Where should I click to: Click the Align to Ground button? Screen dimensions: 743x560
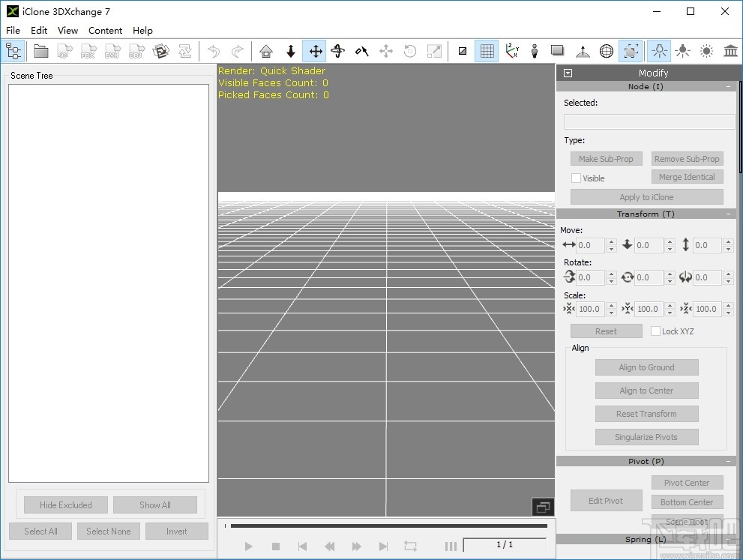(x=646, y=367)
